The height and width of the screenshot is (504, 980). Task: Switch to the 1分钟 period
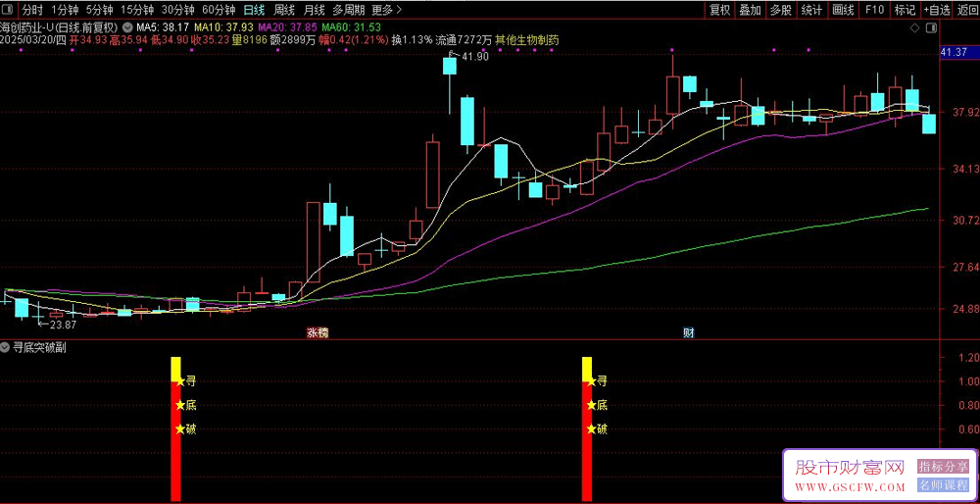coord(63,10)
